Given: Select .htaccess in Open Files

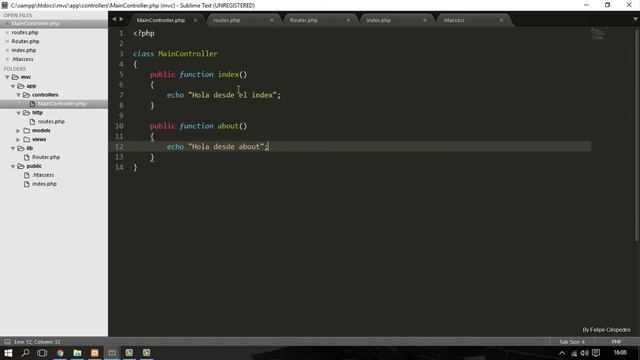Looking at the screenshot, I should click(22, 60).
